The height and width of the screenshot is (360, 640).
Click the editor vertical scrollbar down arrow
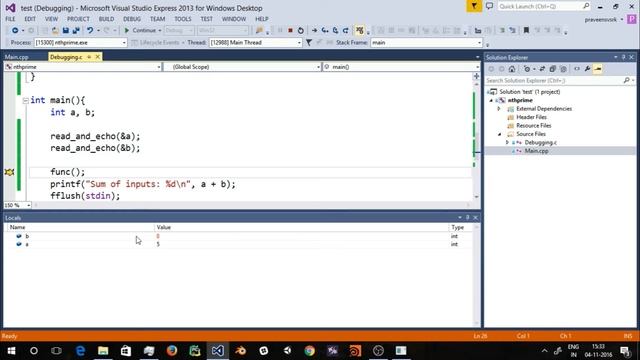click(x=476, y=197)
